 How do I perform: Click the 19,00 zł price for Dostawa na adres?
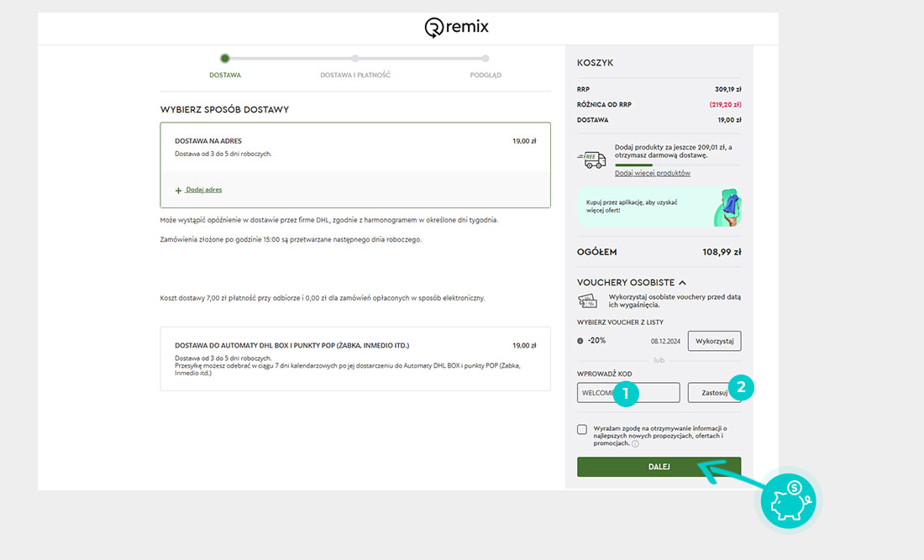524,141
